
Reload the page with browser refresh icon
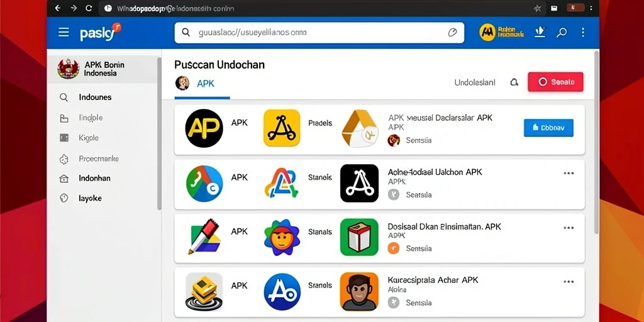tap(88, 8)
